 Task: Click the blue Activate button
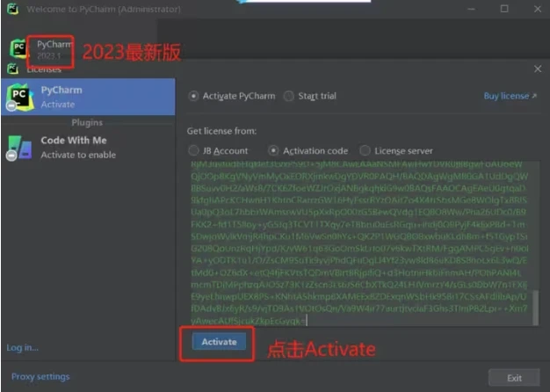[219, 342]
